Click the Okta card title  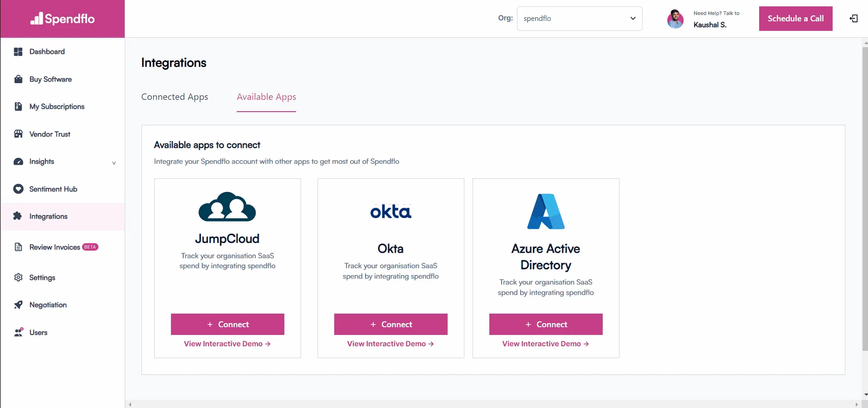tap(390, 249)
